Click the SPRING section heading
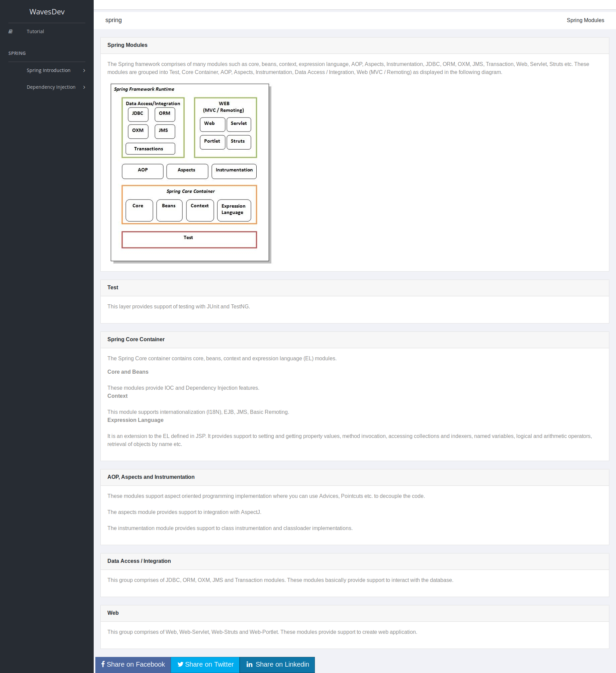 pos(17,53)
